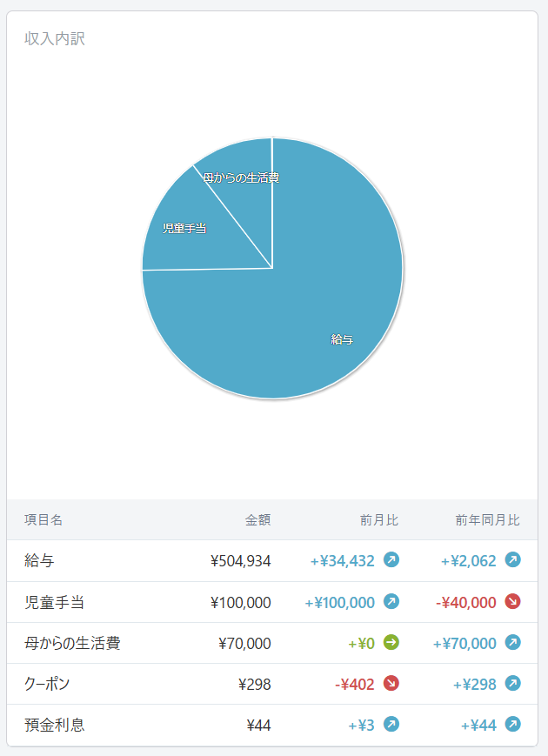Click the up-arrow icon beside +¥34,432
The width and height of the screenshot is (548, 756).
coord(391,560)
